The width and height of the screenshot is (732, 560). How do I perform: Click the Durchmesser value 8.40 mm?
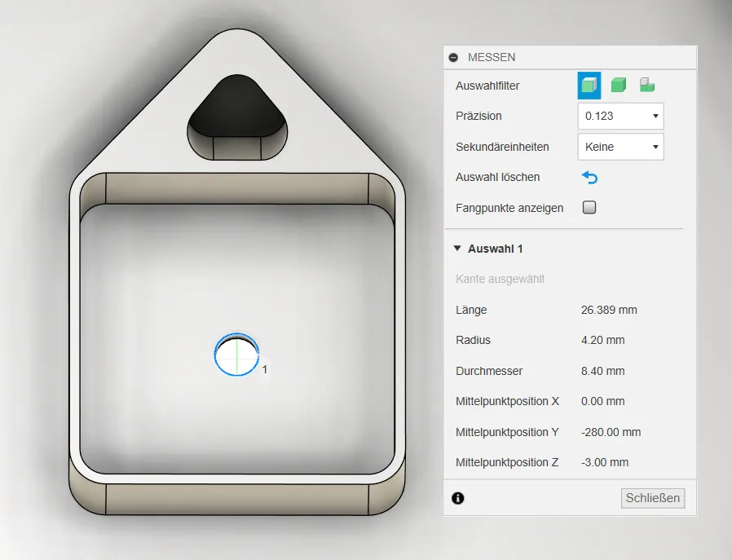[603, 371]
